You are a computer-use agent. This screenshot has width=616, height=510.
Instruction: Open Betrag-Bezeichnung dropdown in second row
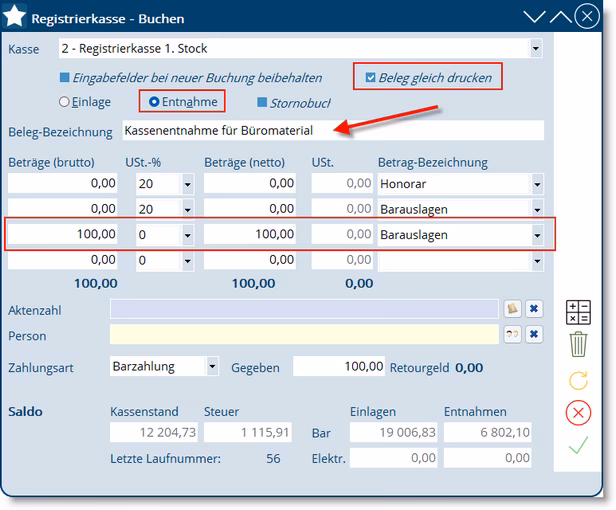tap(537, 209)
